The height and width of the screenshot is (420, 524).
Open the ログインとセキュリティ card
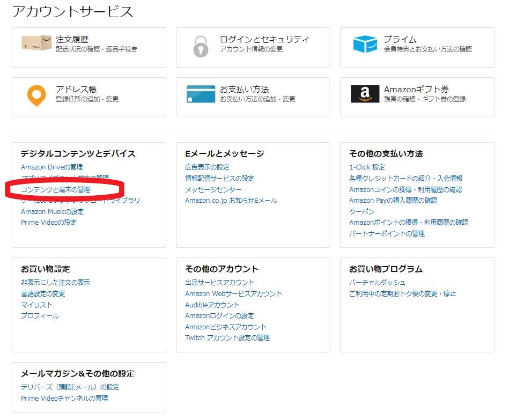[x=253, y=47]
